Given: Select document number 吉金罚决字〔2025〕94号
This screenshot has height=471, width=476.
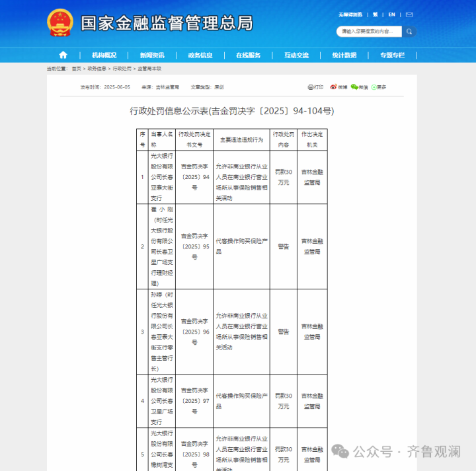Looking at the screenshot, I should 194,177.
